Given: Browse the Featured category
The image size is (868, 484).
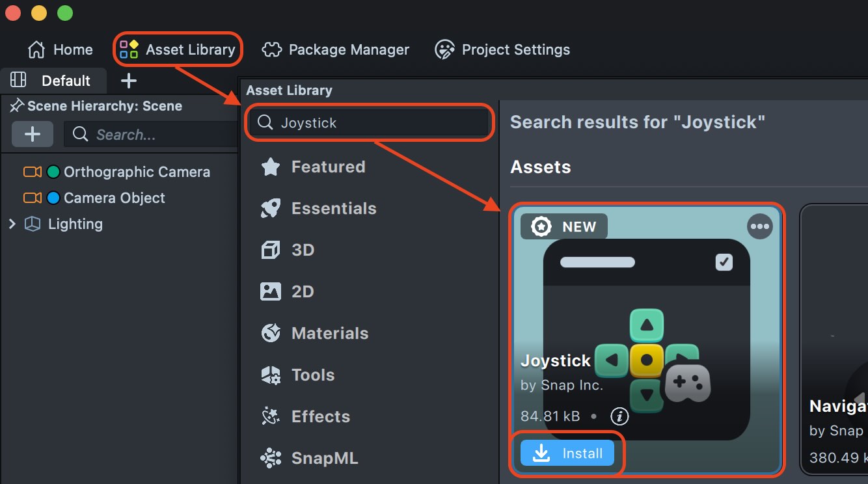Looking at the screenshot, I should [x=327, y=167].
